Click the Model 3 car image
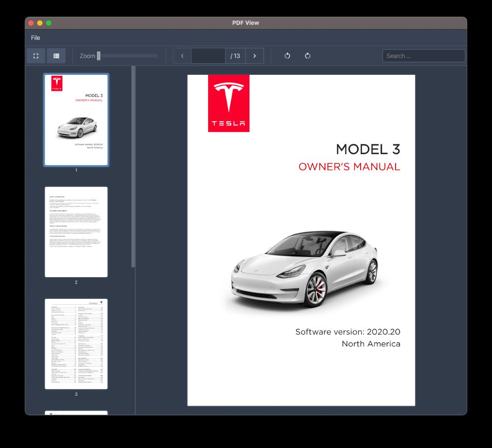The height and width of the screenshot is (448, 492). tap(305, 269)
